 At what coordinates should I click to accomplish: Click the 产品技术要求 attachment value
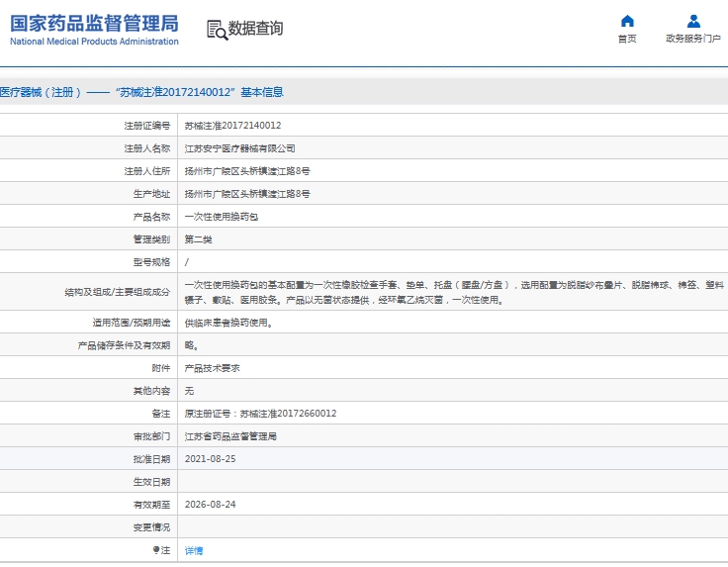213,368
